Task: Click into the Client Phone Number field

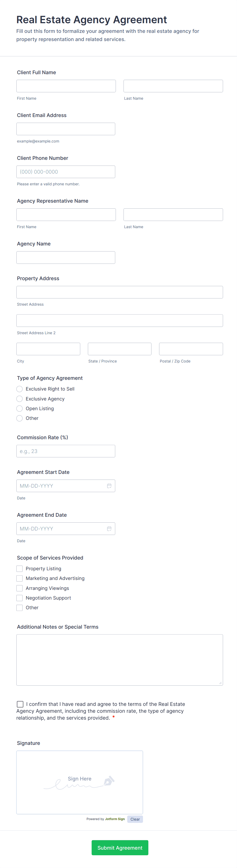Action: click(x=66, y=172)
